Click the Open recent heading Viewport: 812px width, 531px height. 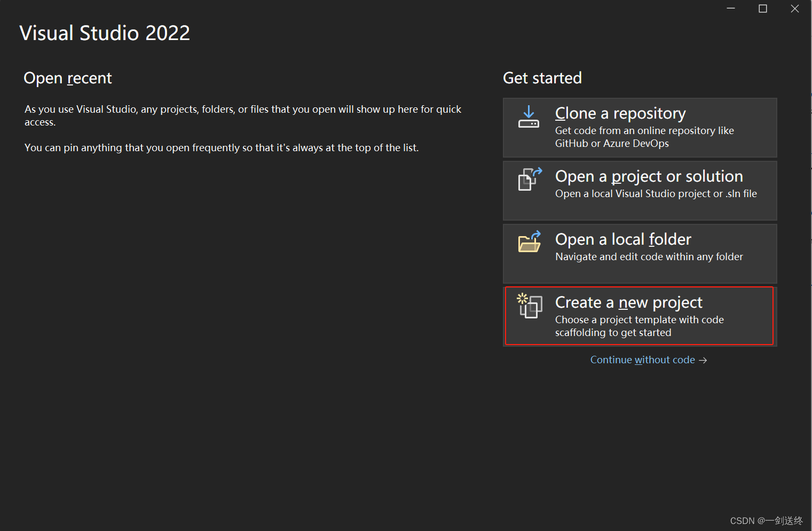click(68, 78)
